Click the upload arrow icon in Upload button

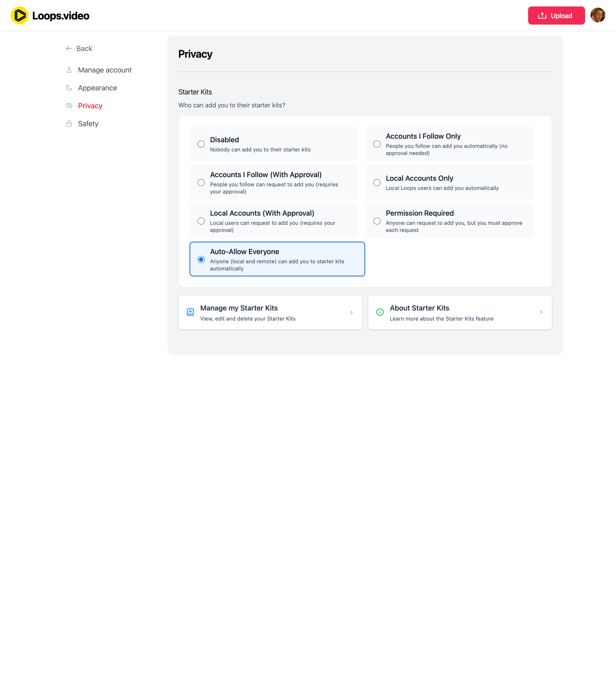tap(542, 16)
